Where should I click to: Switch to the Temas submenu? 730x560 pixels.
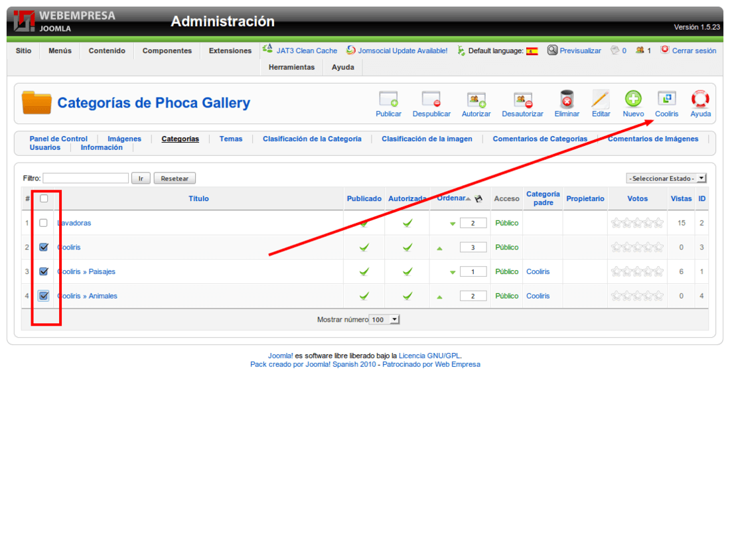pyautogui.click(x=231, y=139)
